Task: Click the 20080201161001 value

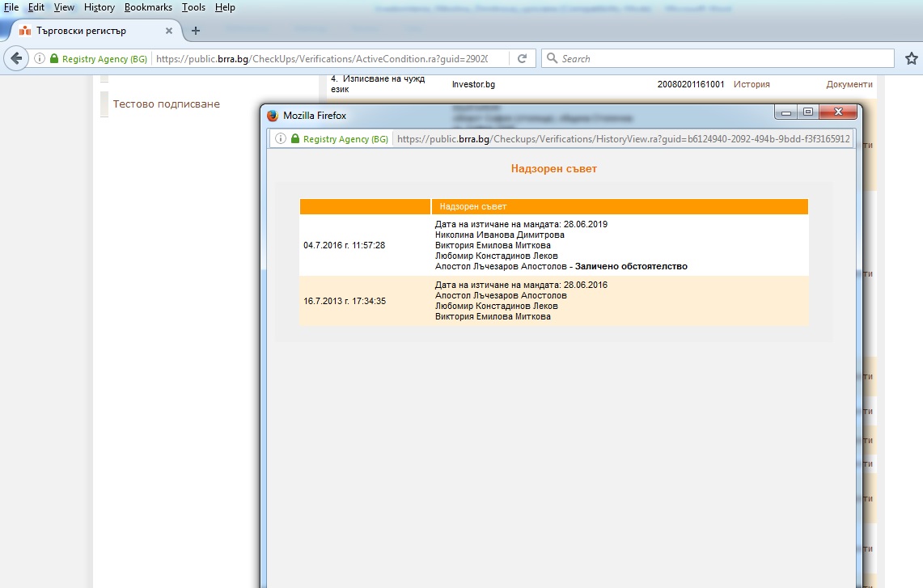Action: click(x=691, y=84)
